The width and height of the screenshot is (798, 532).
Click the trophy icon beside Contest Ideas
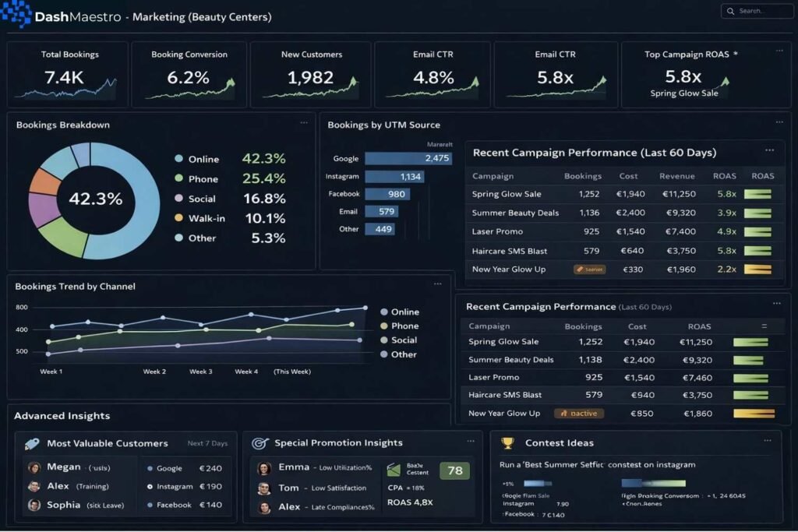507,442
